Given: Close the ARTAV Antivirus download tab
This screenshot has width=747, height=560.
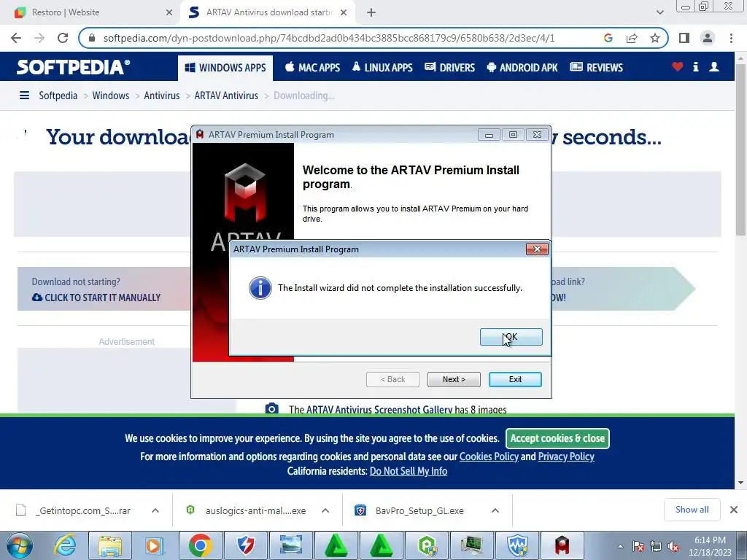Looking at the screenshot, I should [x=344, y=12].
